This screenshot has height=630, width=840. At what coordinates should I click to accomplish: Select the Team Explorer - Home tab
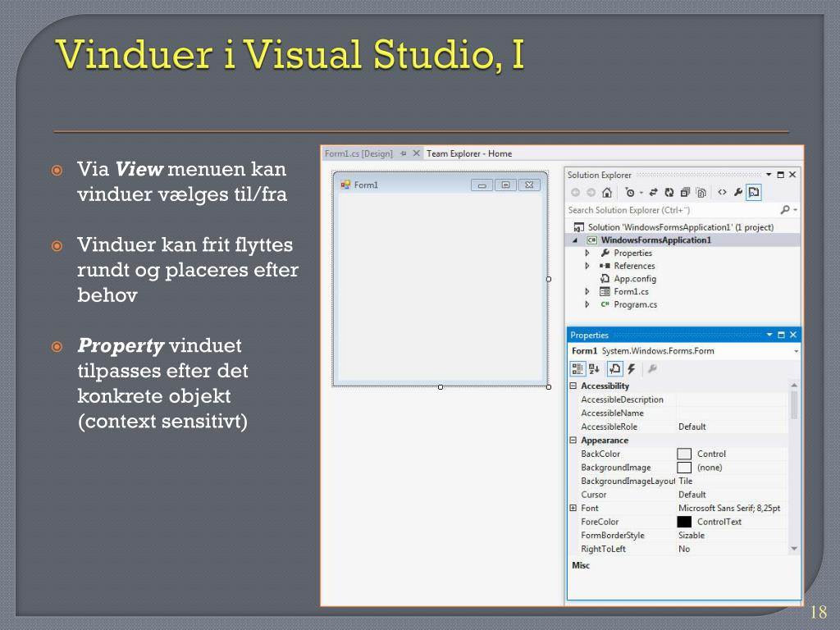468,153
